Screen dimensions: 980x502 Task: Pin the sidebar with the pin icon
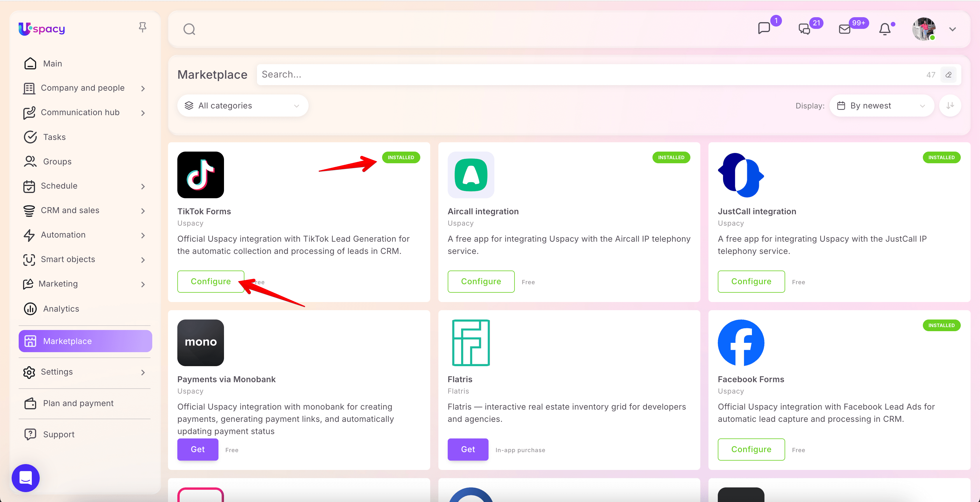tap(142, 27)
